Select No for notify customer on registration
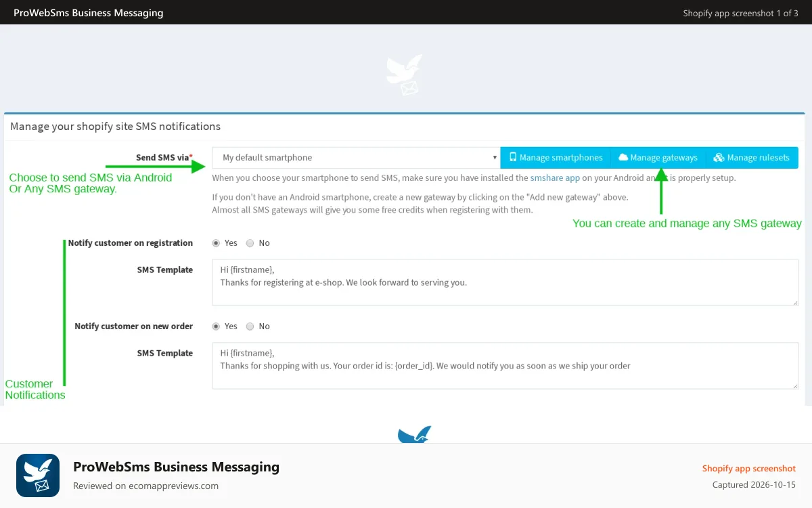812x508 pixels. coord(250,243)
